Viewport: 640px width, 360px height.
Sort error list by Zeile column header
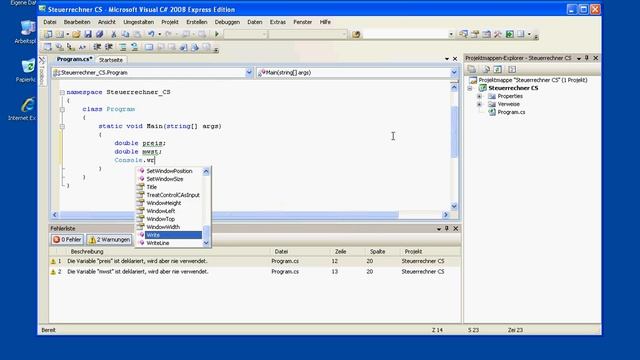[x=340, y=252]
